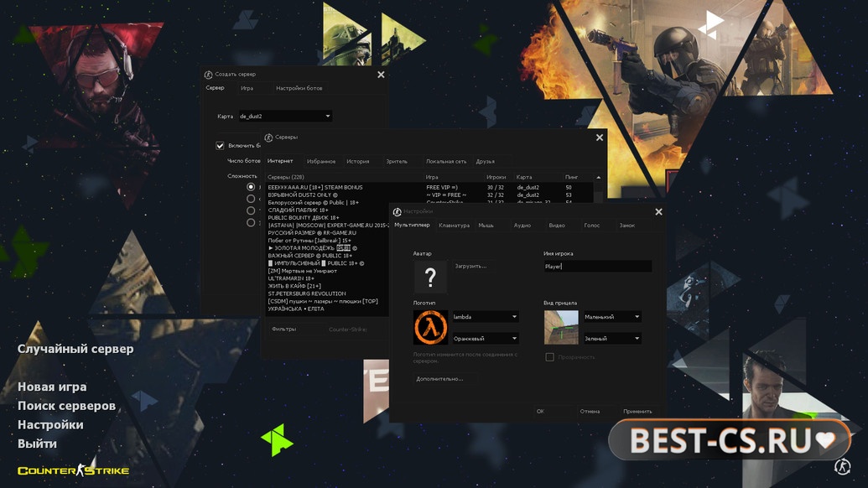Close the Настройки window
This screenshot has height=488, width=868.
tap(658, 212)
